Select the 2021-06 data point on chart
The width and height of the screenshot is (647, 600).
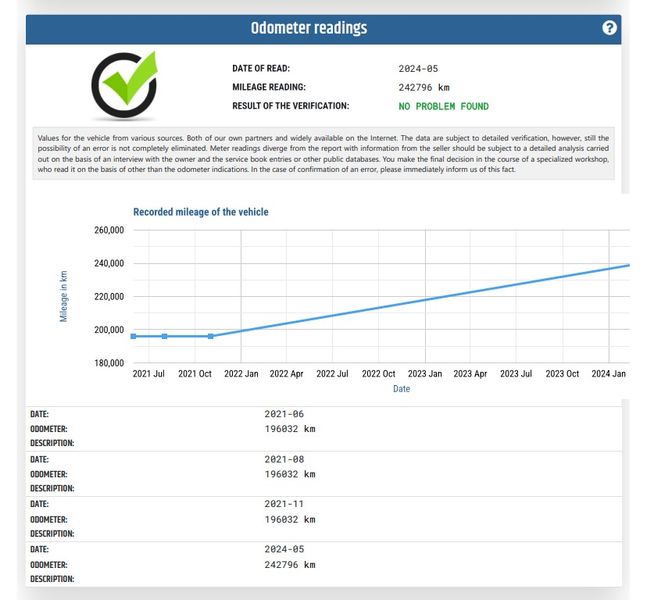tap(133, 336)
